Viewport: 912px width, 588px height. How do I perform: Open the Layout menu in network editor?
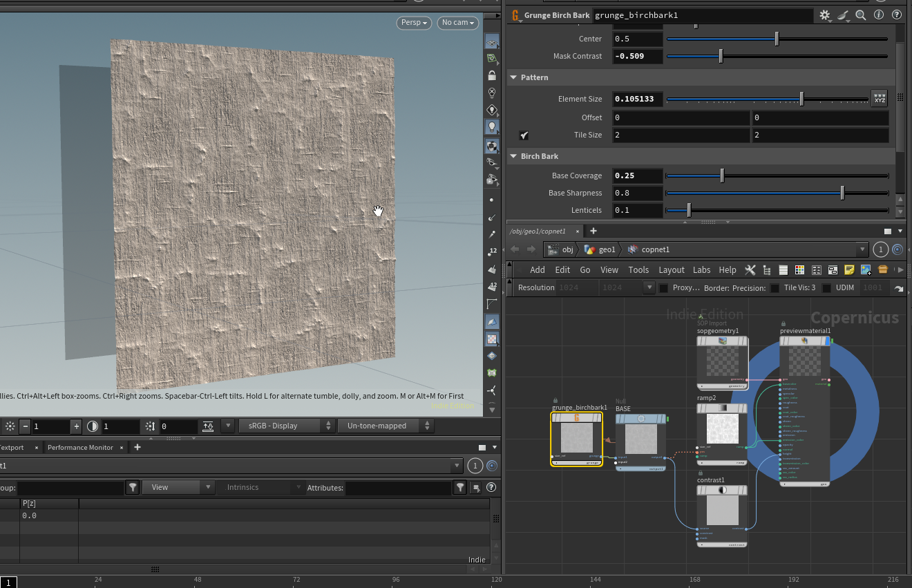pos(671,269)
